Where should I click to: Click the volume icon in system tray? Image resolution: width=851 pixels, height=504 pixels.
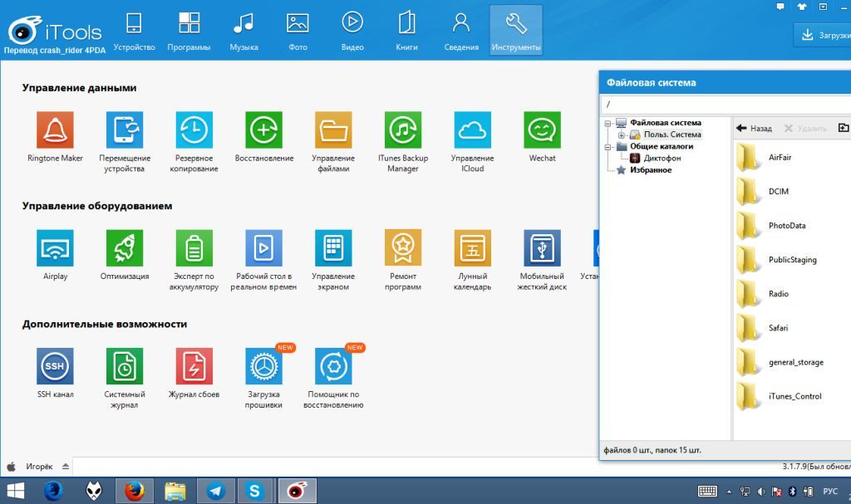761,492
